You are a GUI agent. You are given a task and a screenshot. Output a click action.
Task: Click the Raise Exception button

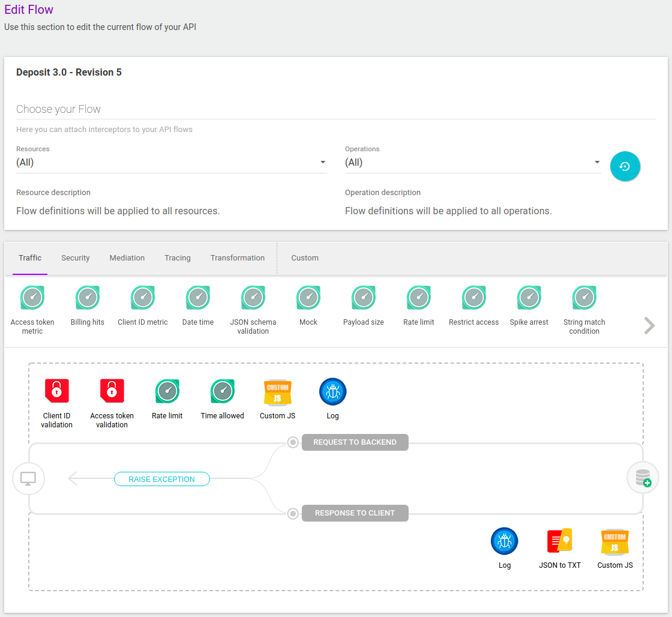click(x=162, y=479)
